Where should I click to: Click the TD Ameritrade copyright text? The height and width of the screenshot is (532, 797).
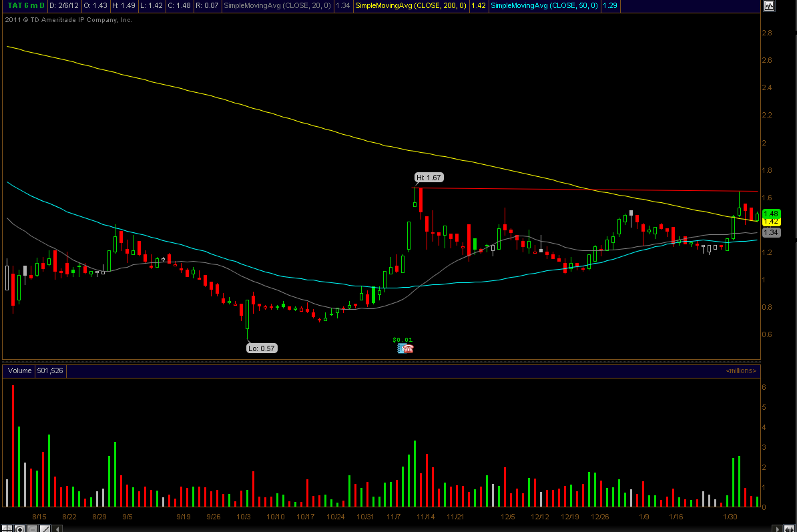coord(69,20)
